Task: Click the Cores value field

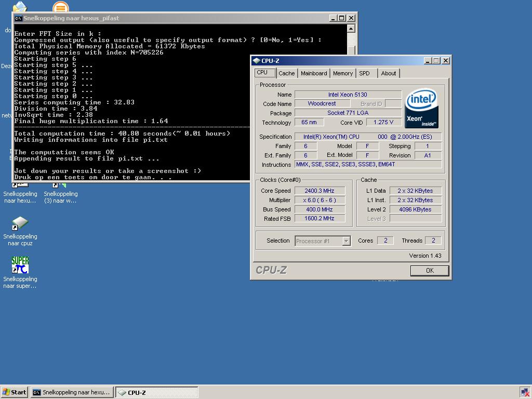Action: [385, 241]
